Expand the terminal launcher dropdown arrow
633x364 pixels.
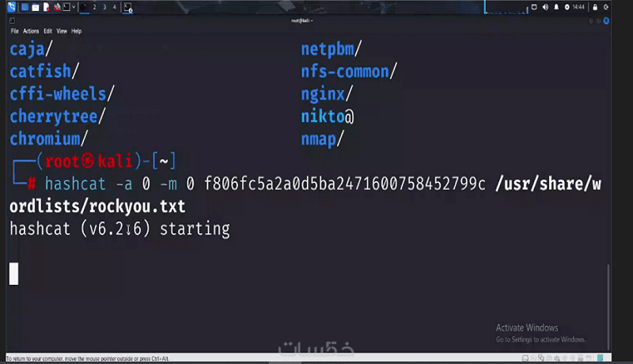click(x=74, y=7)
